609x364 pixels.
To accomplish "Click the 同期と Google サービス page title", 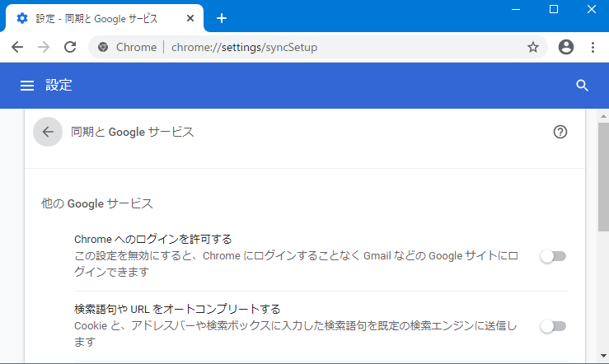I will coord(133,132).
